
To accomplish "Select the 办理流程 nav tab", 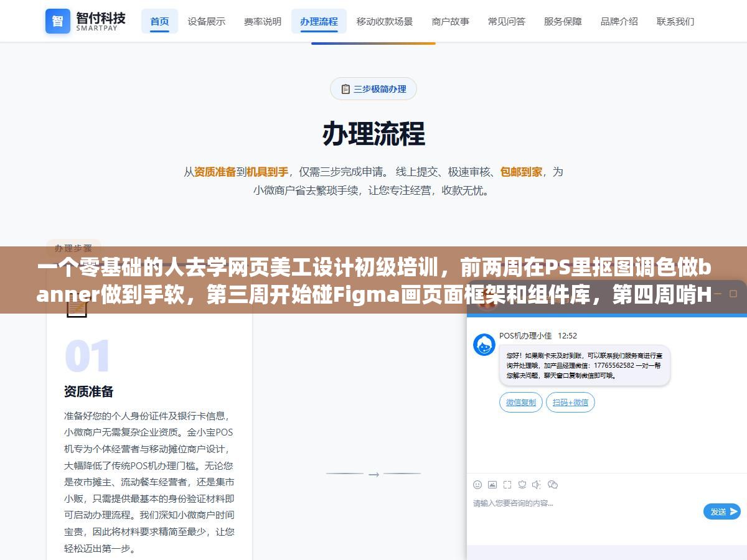I will 319,21.
